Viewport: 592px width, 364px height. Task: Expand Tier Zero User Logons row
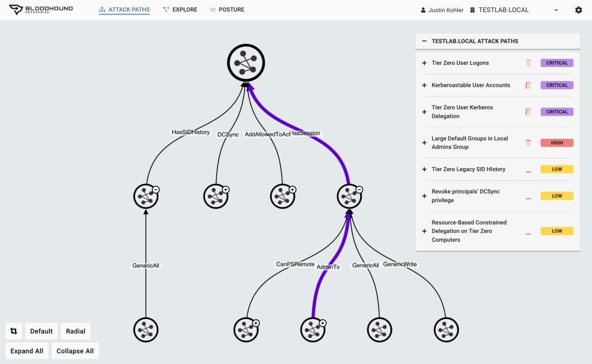[x=424, y=63]
